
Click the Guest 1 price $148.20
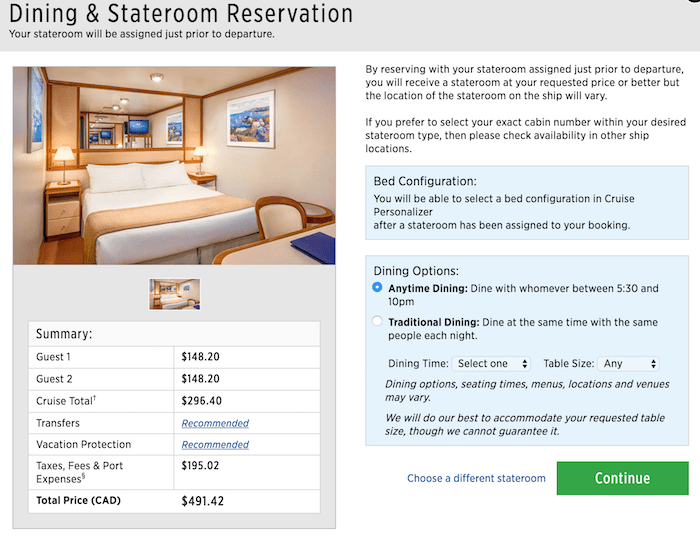[200, 357]
